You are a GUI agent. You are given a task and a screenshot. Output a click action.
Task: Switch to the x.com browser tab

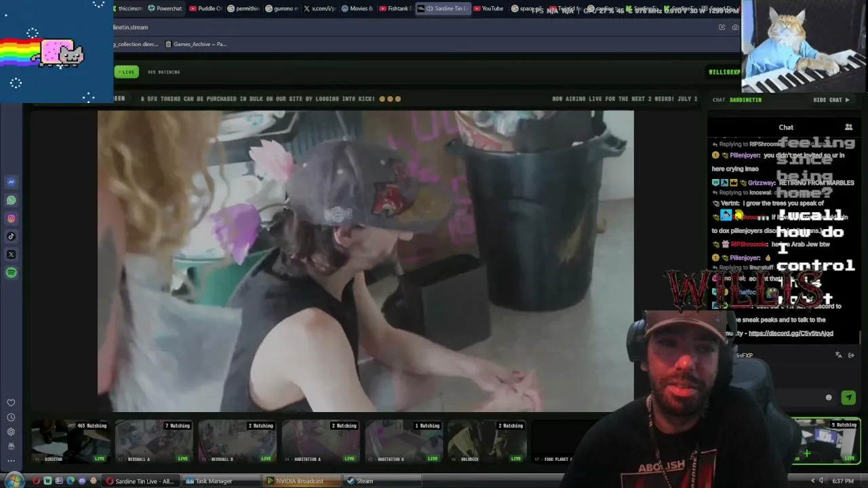(319, 9)
